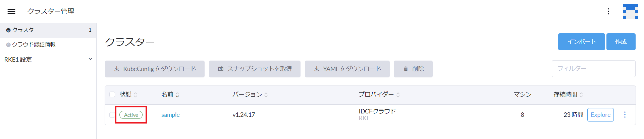Sort table by バージョン column

click(x=250, y=95)
